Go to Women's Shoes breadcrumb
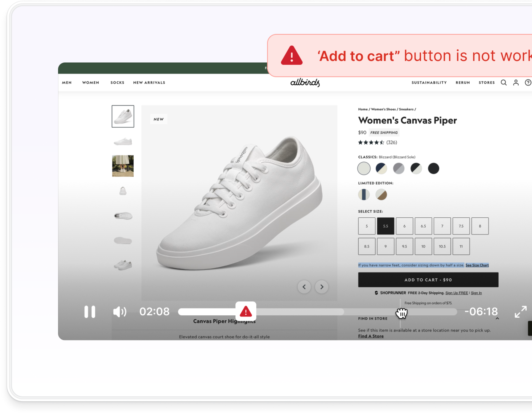532x413 pixels. click(383, 109)
